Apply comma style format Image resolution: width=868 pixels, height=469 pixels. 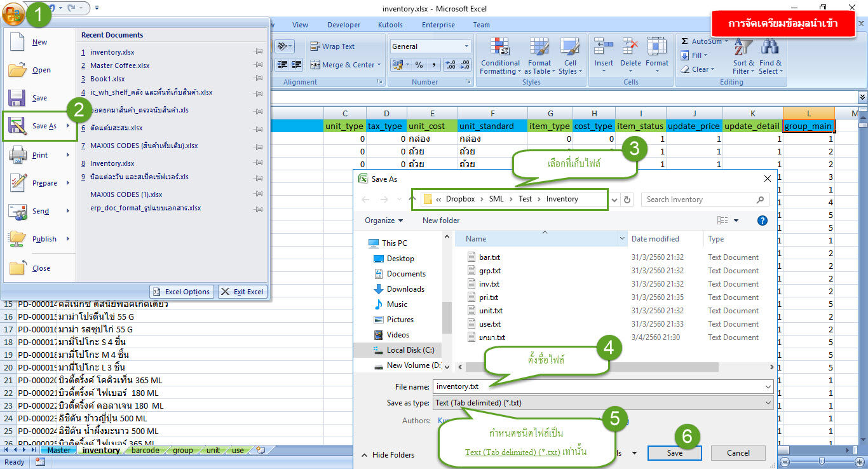pos(434,65)
